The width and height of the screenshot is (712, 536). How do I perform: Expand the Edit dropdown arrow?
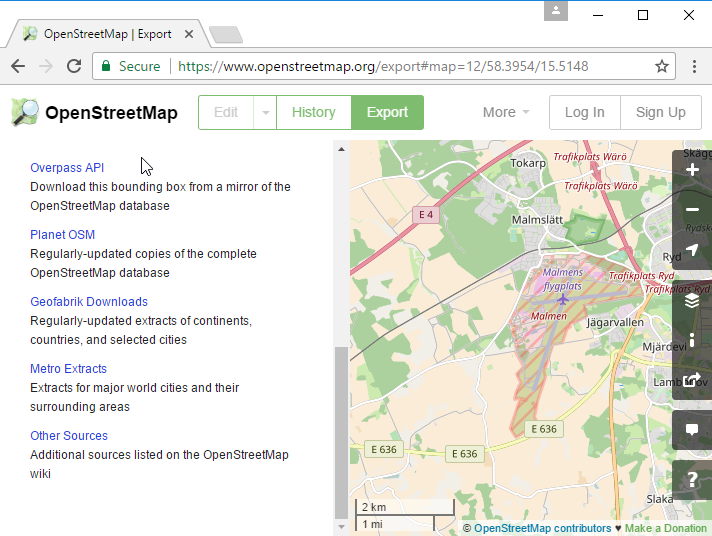point(265,113)
